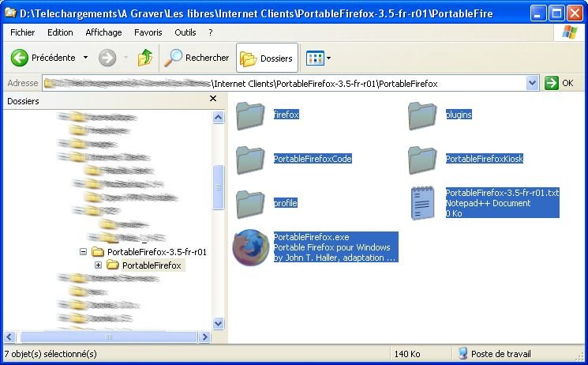The image size is (588, 365).
Task: Select PortableFirefox-3.5-fr-r01 in the folder tree
Action: point(157,251)
